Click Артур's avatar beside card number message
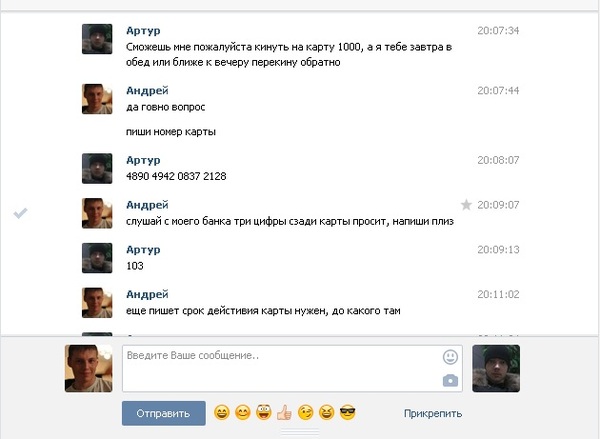This screenshot has height=439, width=600. pyautogui.click(x=97, y=168)
